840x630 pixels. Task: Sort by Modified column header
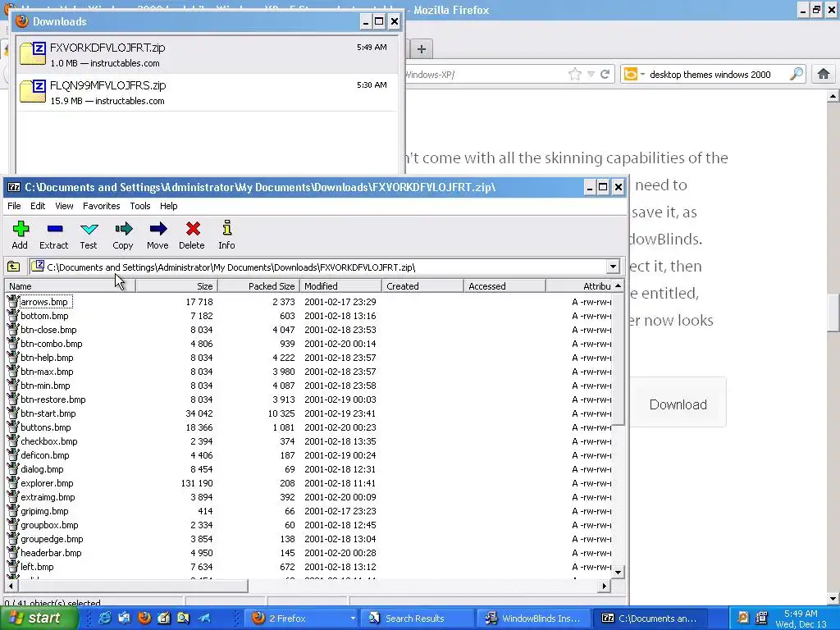340,286
